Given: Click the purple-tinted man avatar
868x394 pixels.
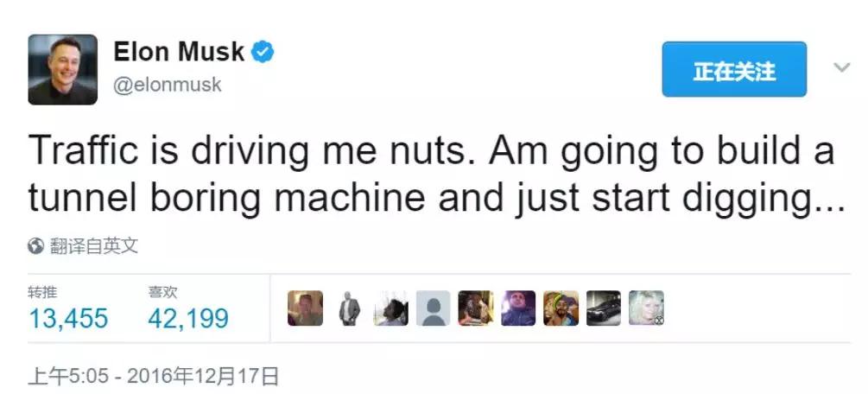Looking at the screenshot, I should click(x=518, y=308).
